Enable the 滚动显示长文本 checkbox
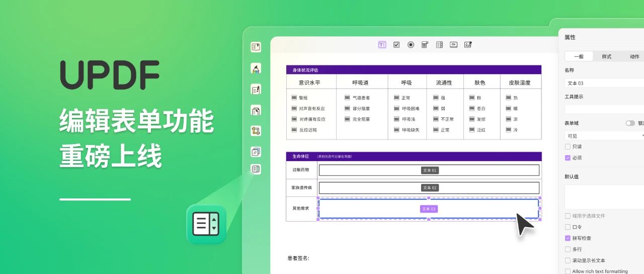 568,260
